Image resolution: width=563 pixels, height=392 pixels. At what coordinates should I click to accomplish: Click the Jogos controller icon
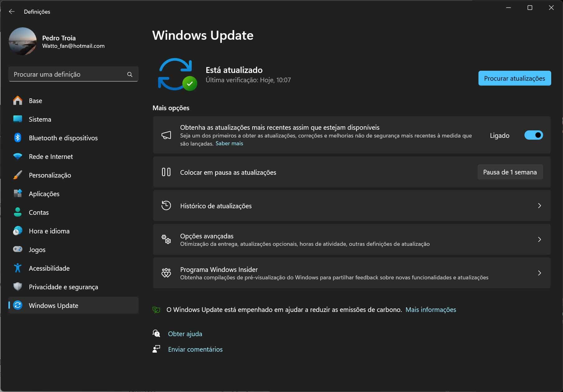point(18,249)
